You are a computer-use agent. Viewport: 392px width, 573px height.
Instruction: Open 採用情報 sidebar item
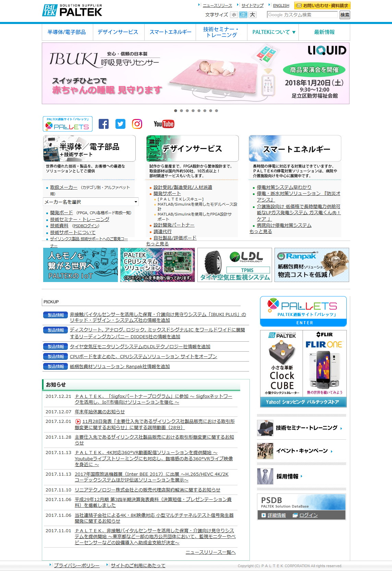point(302,476)
